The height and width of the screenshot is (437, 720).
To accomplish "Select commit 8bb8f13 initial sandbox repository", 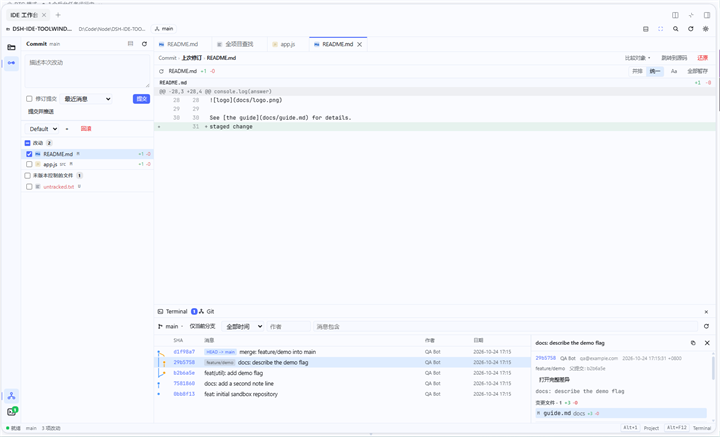I will [342, 394].
